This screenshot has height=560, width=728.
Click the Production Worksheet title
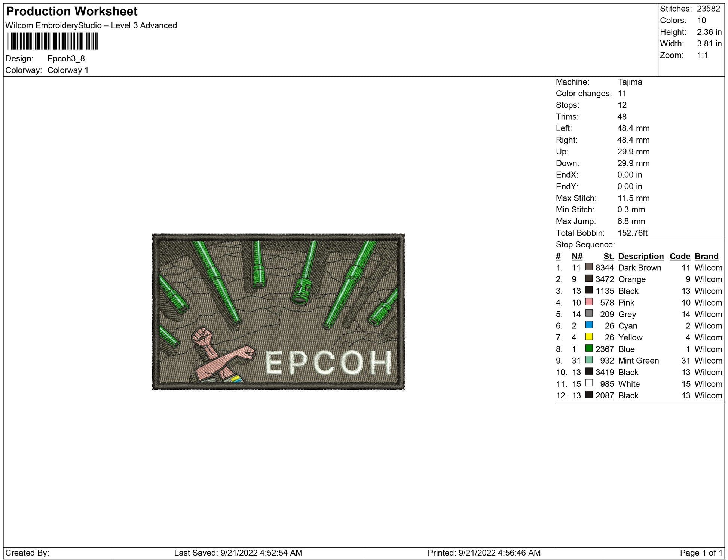coord(72,12)
